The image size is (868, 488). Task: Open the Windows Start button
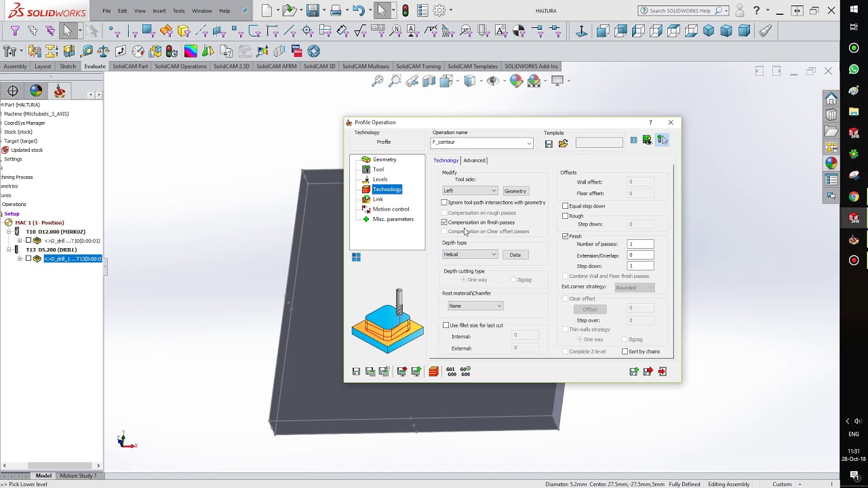pos(854,8)
